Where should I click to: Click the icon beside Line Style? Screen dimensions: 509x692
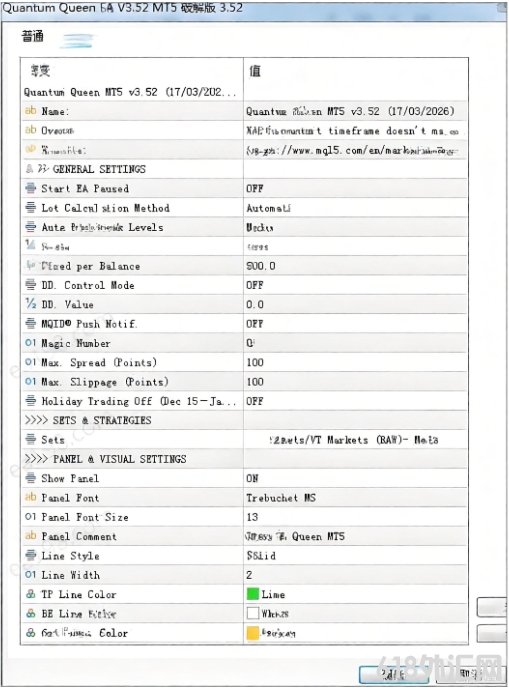pyautogui.click(x=30, y=556)
